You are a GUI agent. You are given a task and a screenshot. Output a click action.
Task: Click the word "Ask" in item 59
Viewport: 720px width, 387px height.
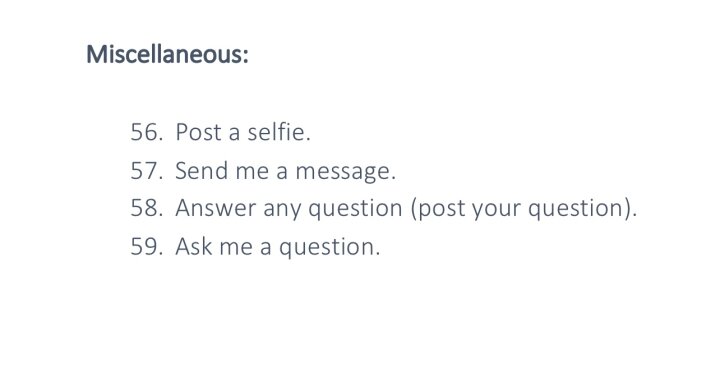tap(193, 247)
